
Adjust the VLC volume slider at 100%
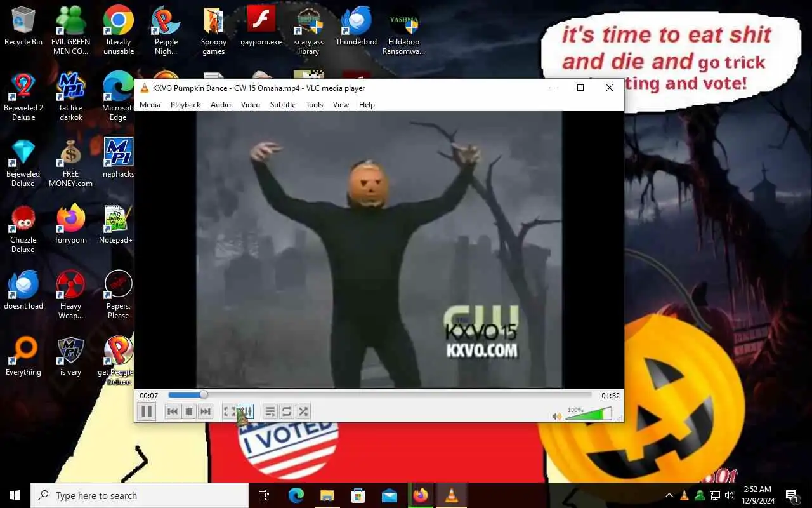[589, 414]
